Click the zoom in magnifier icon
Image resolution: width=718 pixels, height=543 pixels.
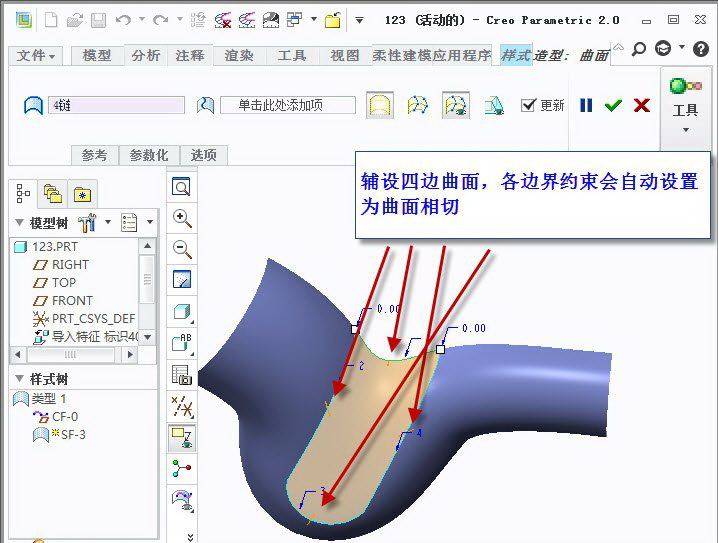pyautogui.click(x=182, y=218)
